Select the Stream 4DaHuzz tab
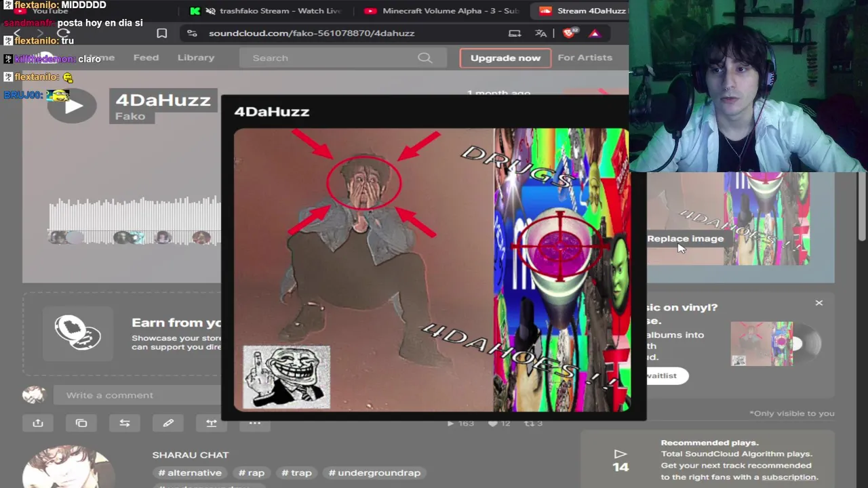Viewport: 868px width, 488px height. [583, 11]
